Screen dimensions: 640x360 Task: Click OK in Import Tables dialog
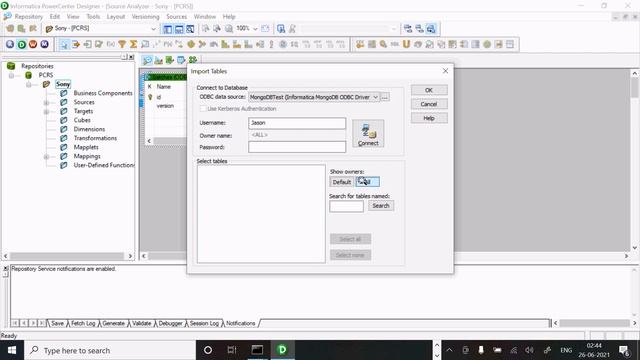tap(429, 90)
